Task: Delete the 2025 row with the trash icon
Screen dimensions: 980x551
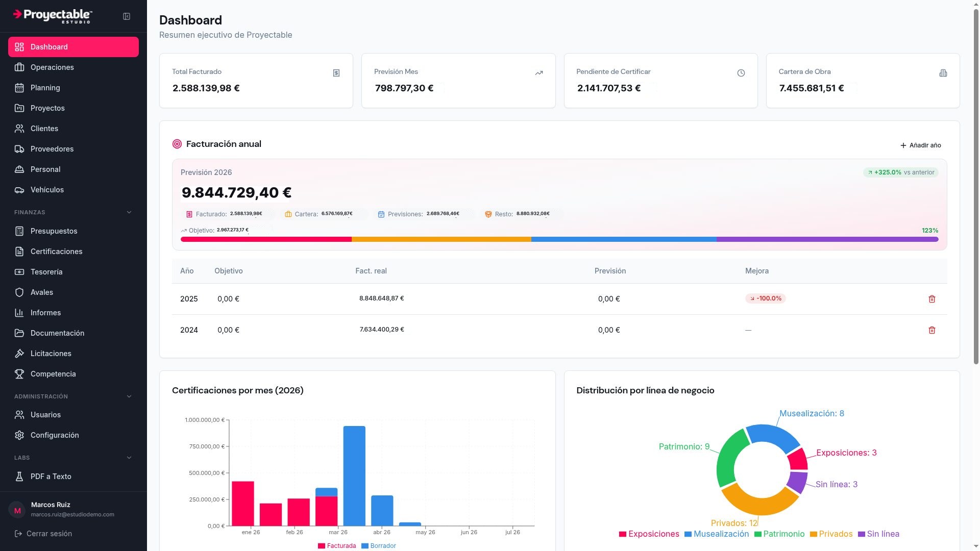Action: tap(932, 299)
